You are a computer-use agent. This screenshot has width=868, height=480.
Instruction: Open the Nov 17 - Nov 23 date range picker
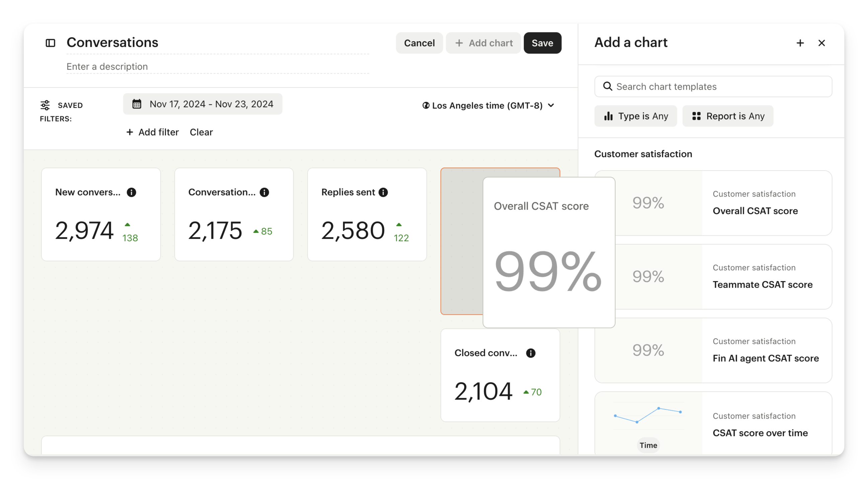click(203, 104)
